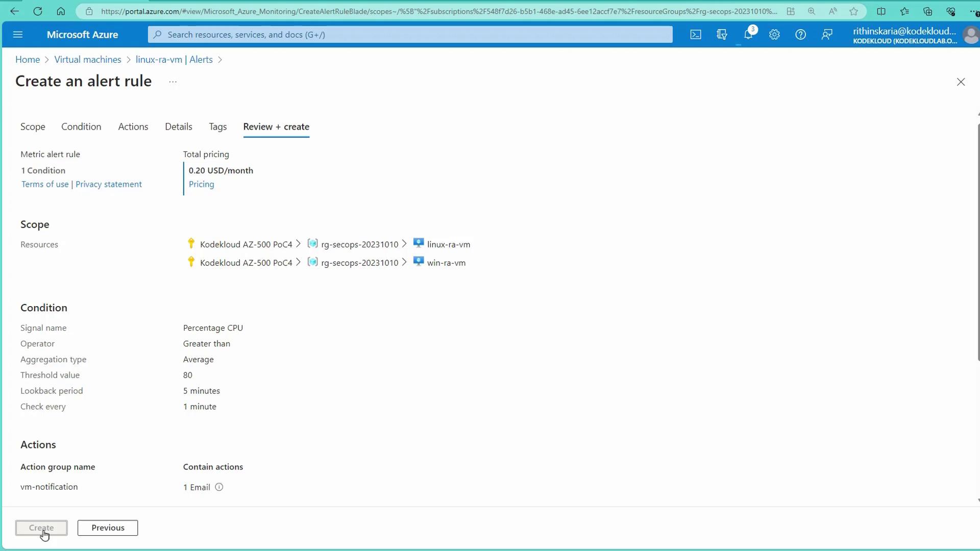
Task: Switch to the Details tab
Action: (x=178, y=127)
